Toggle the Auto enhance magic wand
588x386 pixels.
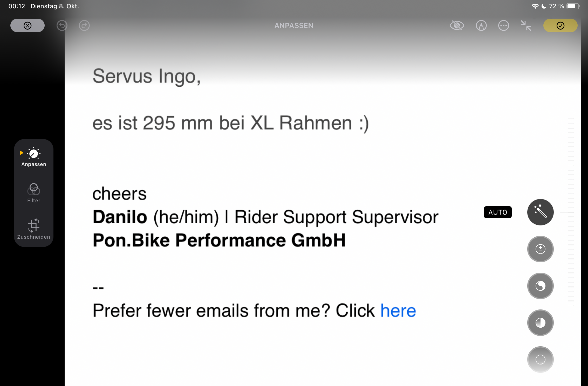[x=540, y=212]
